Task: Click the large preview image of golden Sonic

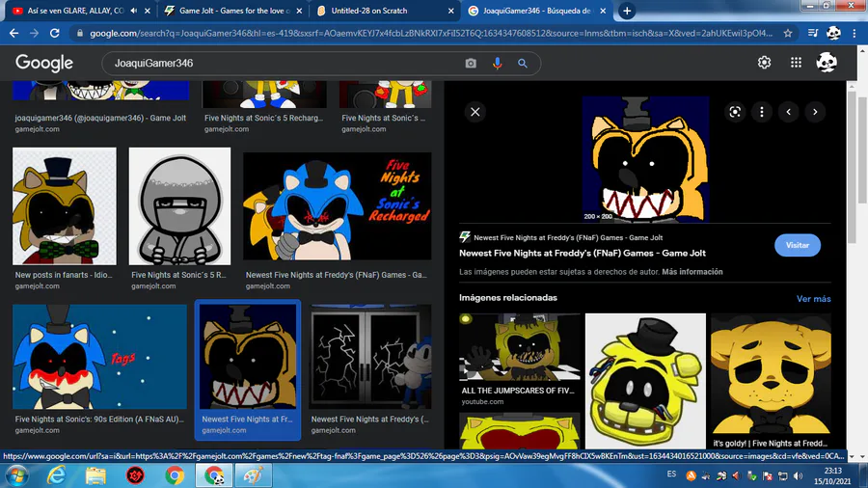Action: point(645,159)
